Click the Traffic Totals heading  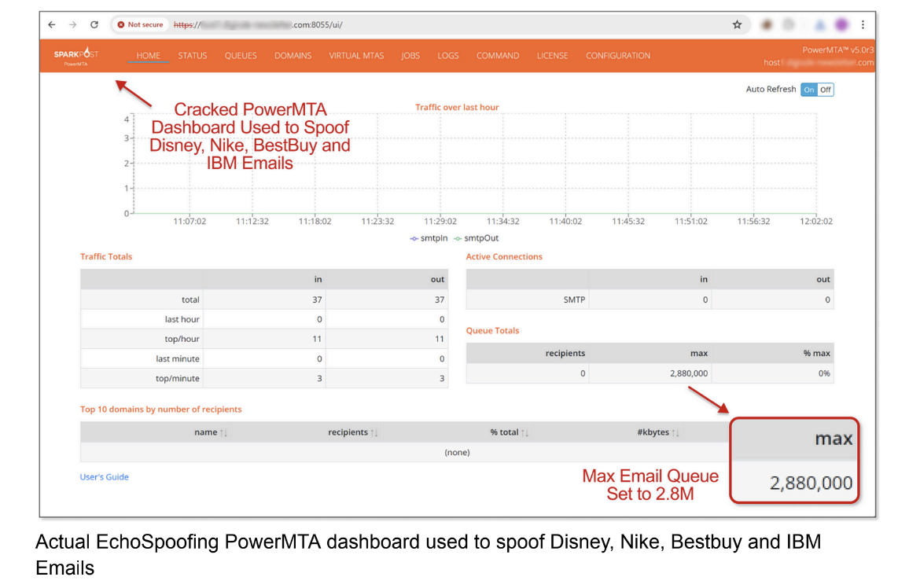106,256
